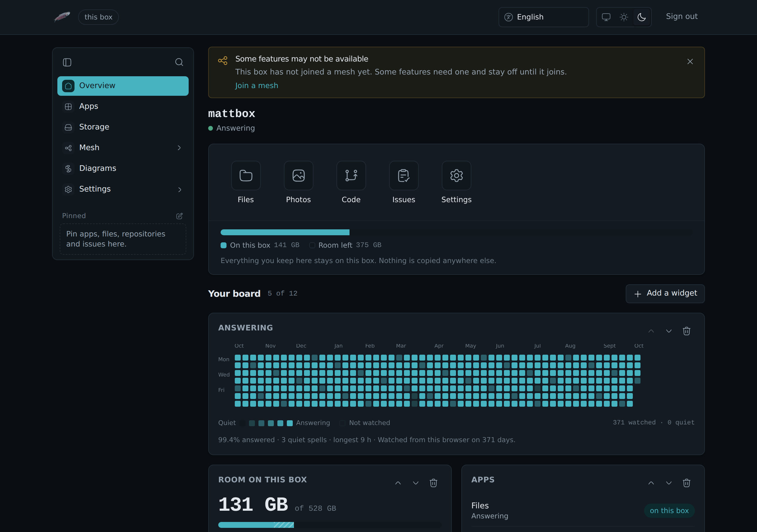Expand the Mesh submenu chevron
The image size is (757, 532).
tap(179, 148)
